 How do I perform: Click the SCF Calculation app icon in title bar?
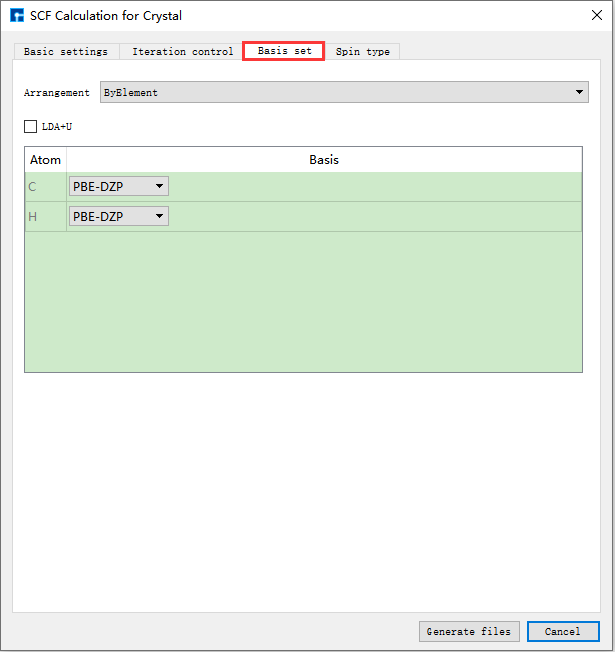(17, 16)
